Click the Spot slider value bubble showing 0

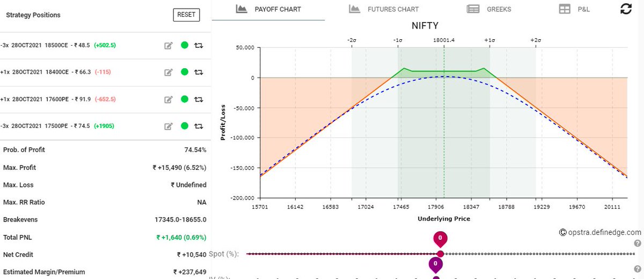[440, 238]
